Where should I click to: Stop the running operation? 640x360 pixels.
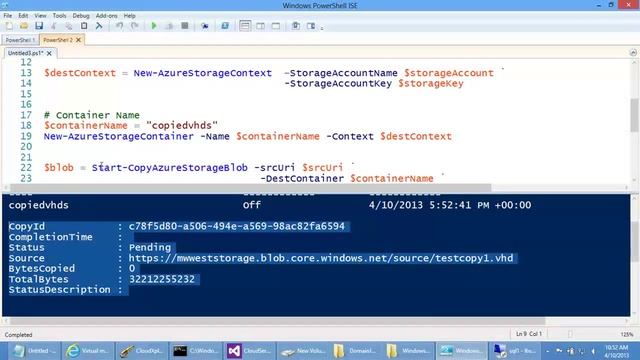(x=184, y=26)
